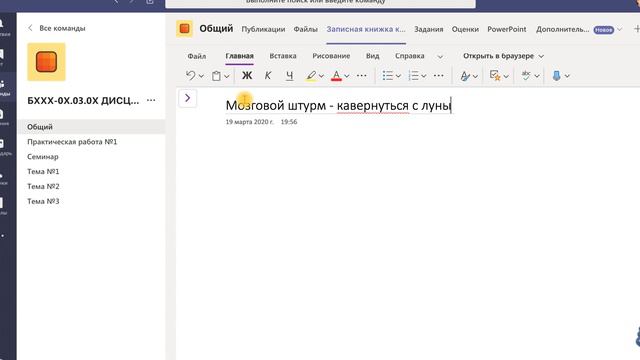Click the tag checkbox-star icon
The image size is (640, 360).
coord(495,76)
